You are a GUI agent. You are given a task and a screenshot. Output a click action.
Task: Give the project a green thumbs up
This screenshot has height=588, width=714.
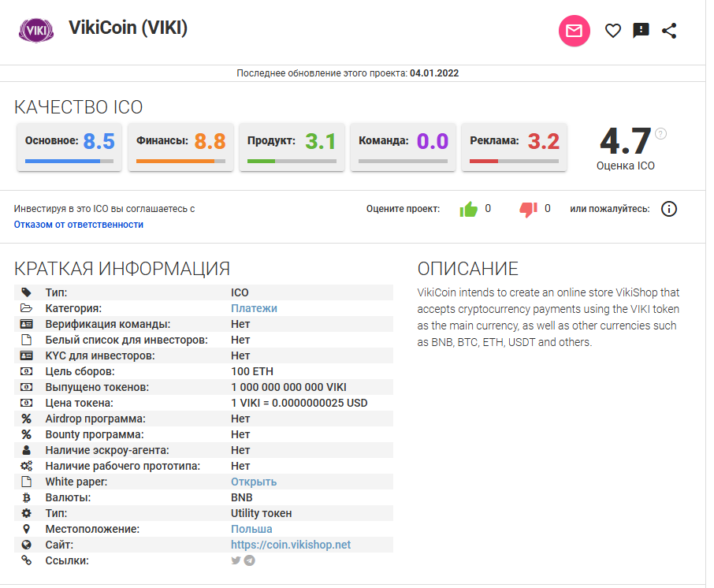pyautogui.click(x=469, y=209)
